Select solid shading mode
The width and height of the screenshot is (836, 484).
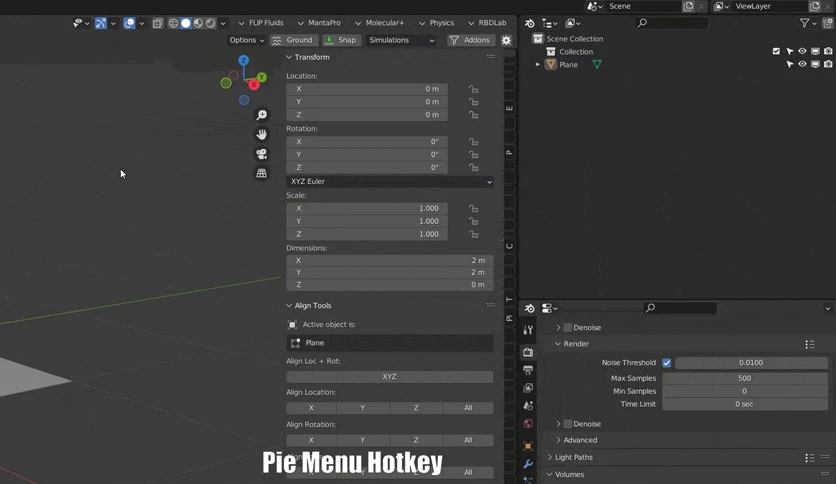(186, 23)
